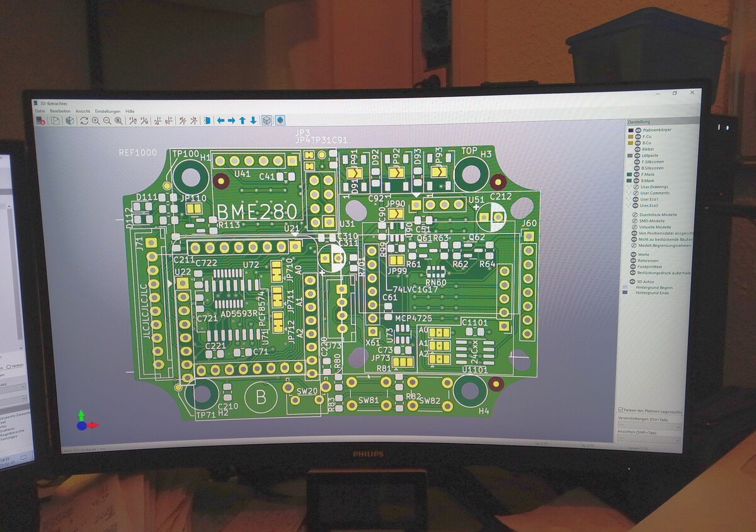Open the Ansicht menu

coord(83,111)
